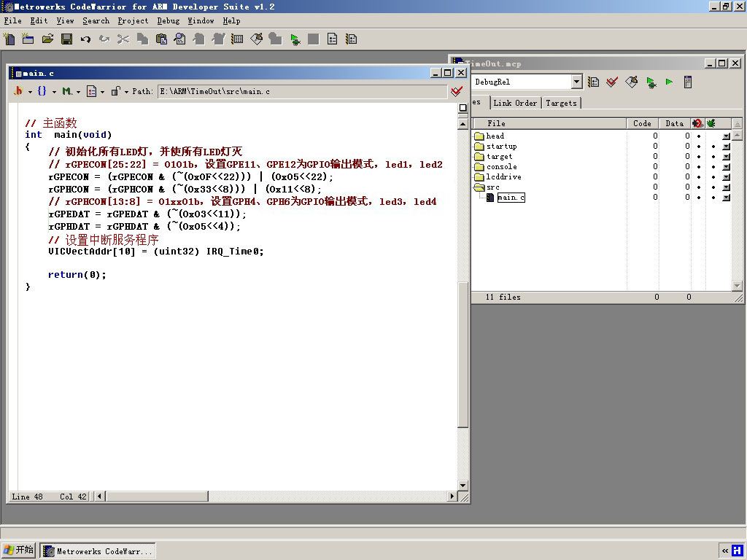Open the Debug menu
Screen dimensions: 747x560
[x=169, y=20]
